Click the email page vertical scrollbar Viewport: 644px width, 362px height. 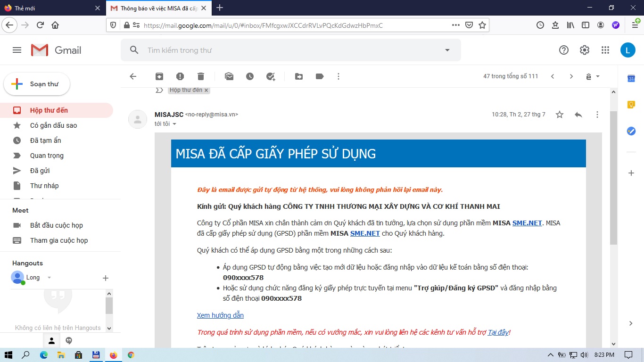(613, 177)
